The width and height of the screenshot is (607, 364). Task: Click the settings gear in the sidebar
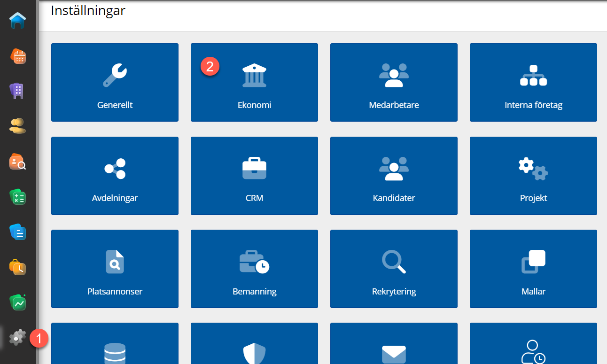click(x=18, y=337)
